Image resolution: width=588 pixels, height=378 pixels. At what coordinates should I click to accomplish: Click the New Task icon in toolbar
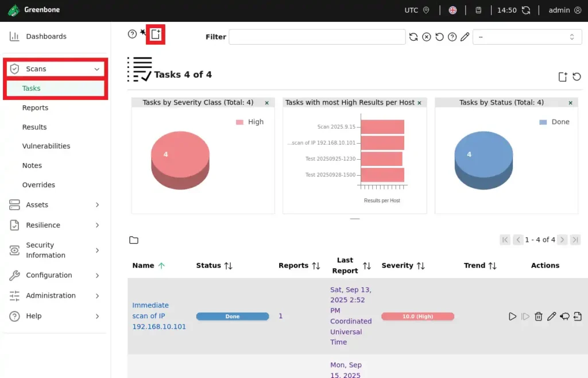pos(156,34)
